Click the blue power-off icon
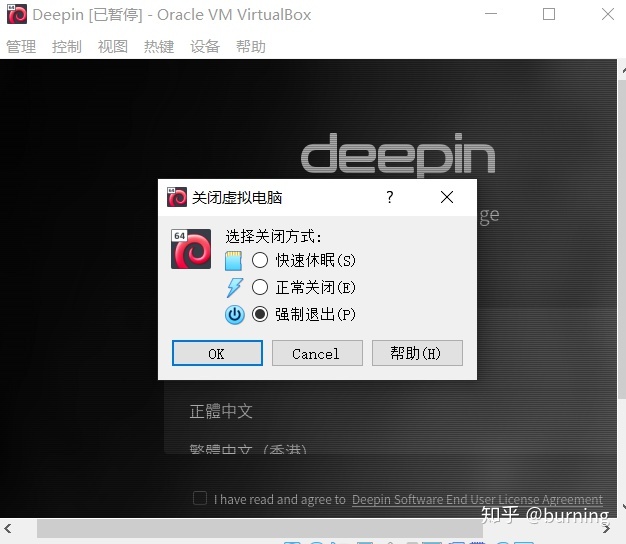Viewport: 626px width, 544px height. [x=234, y=315]
